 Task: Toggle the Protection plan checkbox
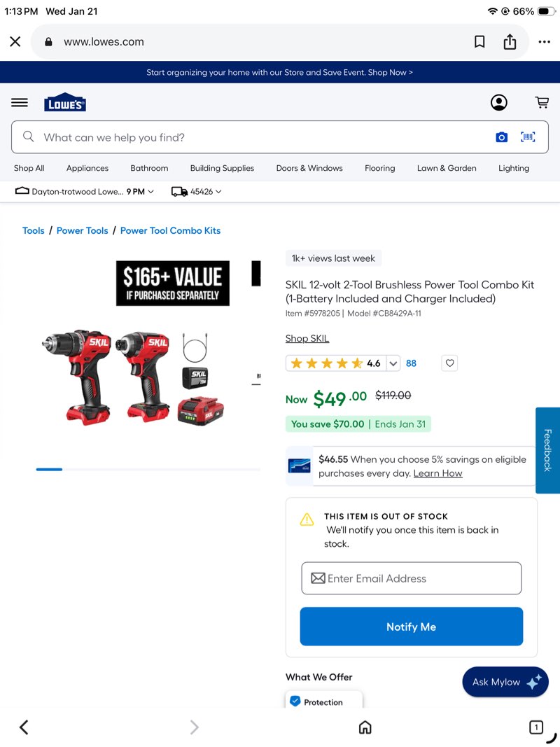tap(295, 701)
